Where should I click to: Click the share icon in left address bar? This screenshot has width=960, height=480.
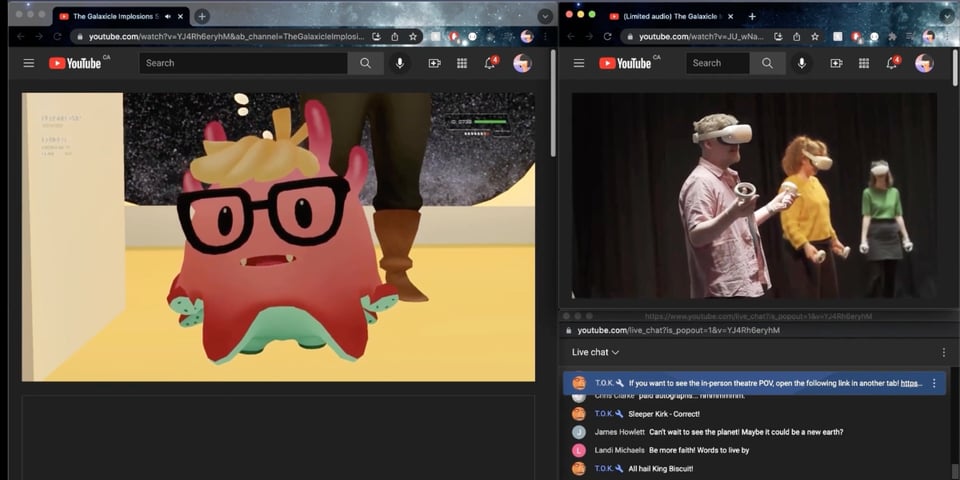(394, 37)
